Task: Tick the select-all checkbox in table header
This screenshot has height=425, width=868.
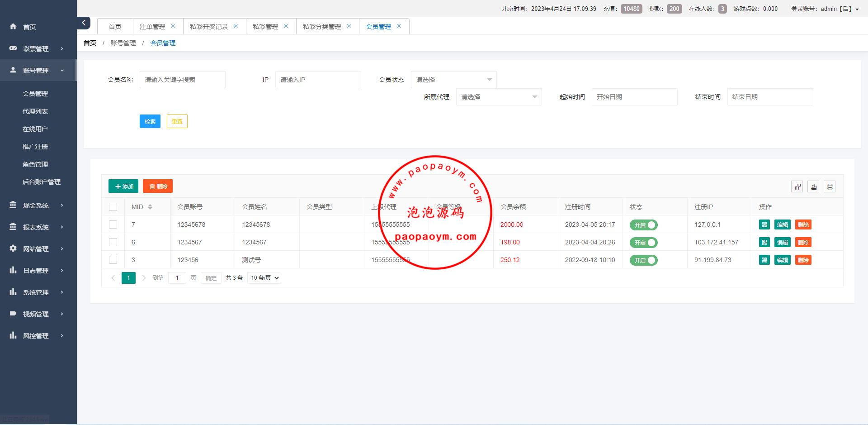Action: click(x=113, y=207)
